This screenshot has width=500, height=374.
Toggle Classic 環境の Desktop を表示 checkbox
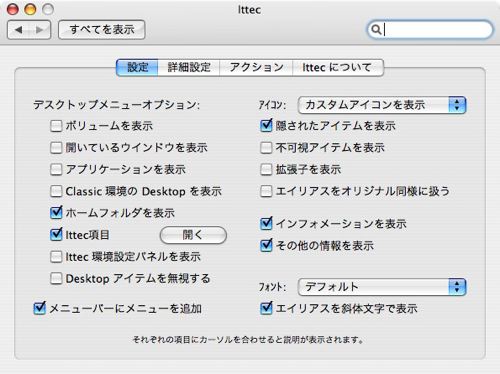point(56,191)
